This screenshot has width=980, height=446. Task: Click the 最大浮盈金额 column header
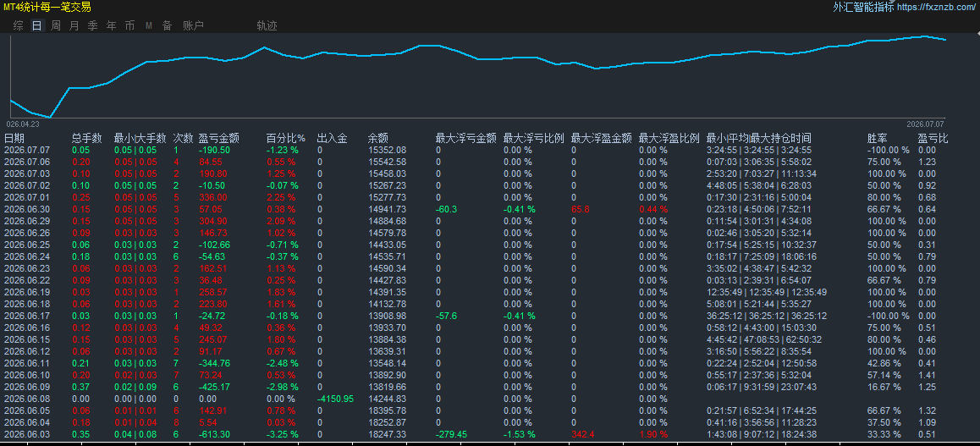pos(601,138)
